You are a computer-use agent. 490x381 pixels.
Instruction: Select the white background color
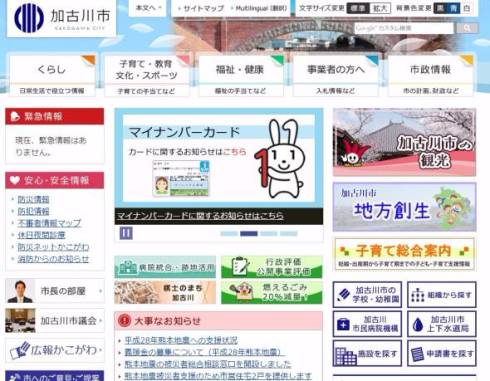pos(467,8)
